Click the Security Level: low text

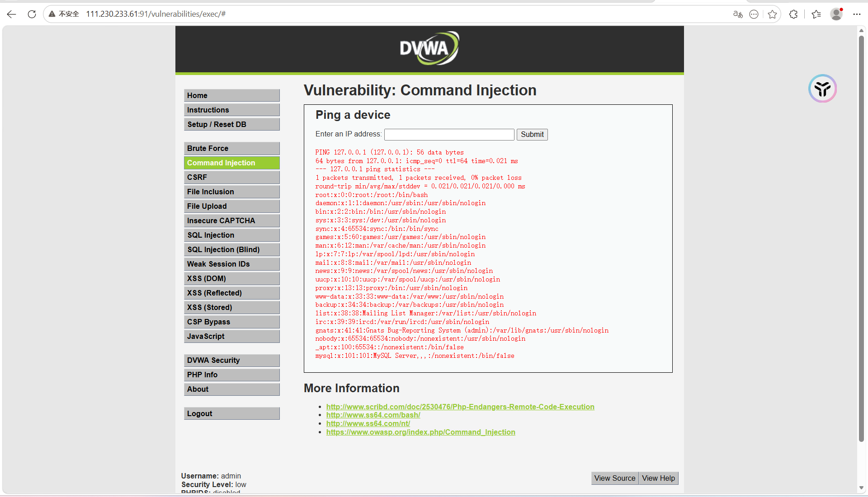point(214,484)
